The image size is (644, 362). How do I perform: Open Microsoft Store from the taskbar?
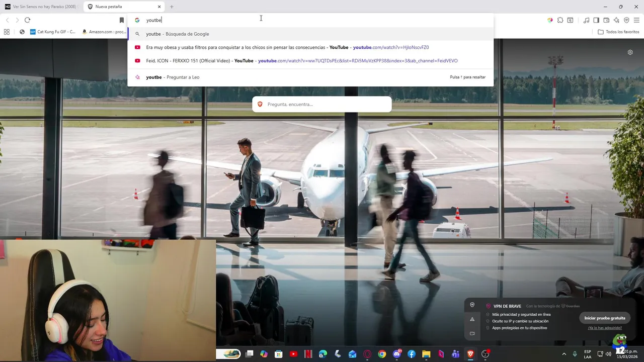pyautogui.click(x=279, y=354)
